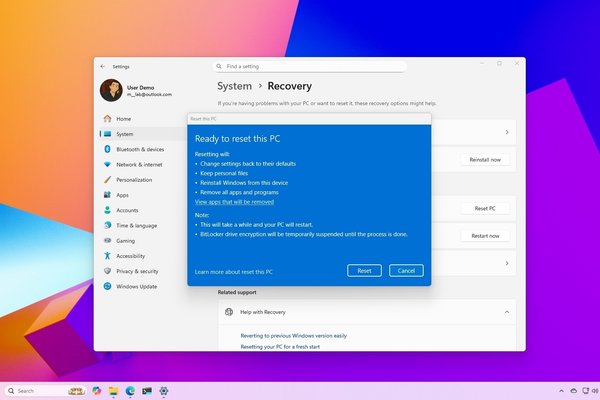600x400 pixels.
Task: Click the Restart now button
Action: click(485, 236)
